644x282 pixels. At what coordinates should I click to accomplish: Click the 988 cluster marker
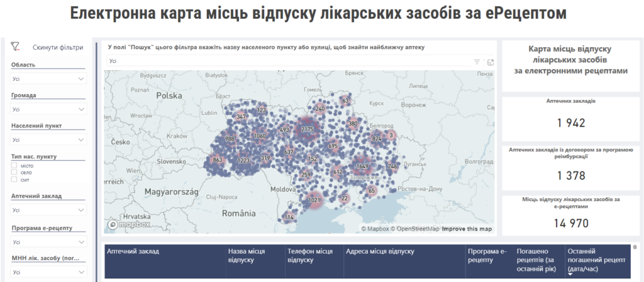[x=230, y=139]
